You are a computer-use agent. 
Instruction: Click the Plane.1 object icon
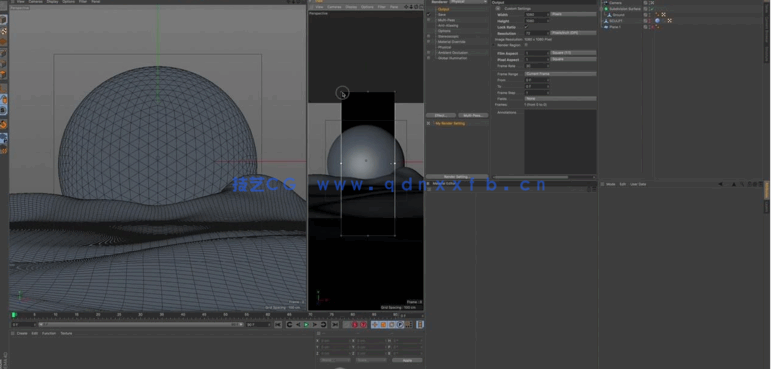click(x=606, y=27)
